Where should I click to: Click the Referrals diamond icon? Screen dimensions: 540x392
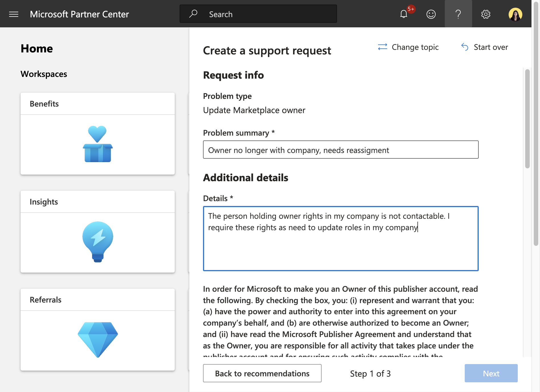pyautogui.click(x=98, y=340)
